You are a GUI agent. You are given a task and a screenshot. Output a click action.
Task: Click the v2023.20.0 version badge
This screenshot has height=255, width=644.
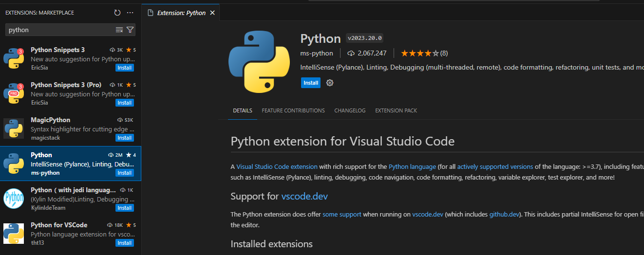coord(364,38)
